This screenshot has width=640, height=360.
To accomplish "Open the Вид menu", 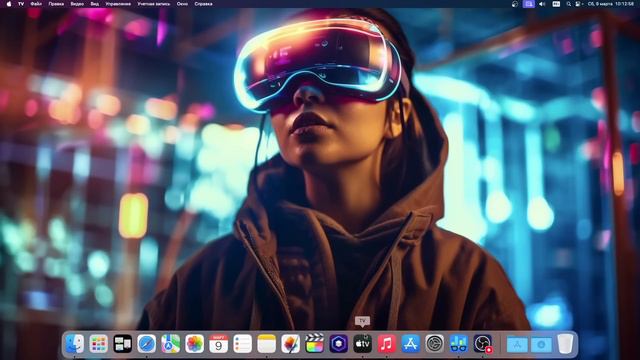I will pos(95,4).
